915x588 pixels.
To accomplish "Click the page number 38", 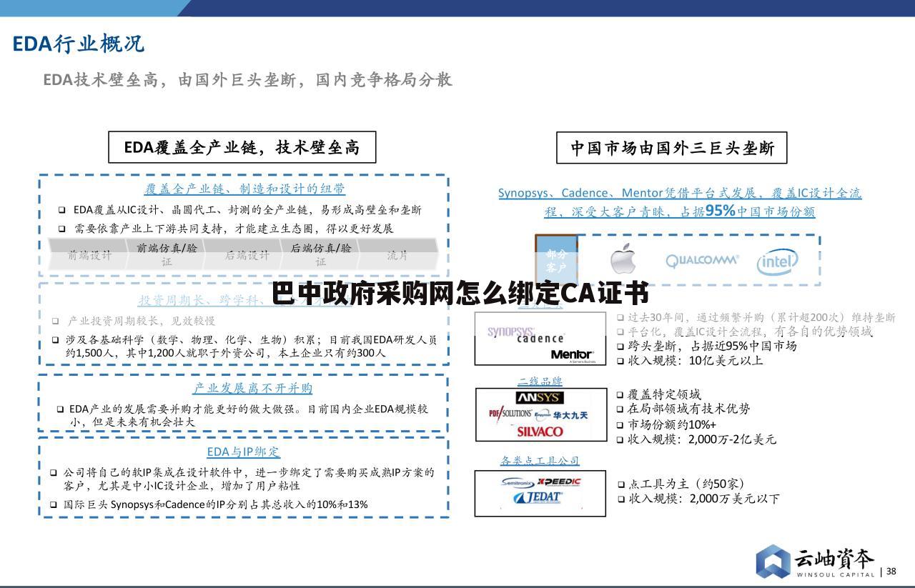I will tap(891, 571).
